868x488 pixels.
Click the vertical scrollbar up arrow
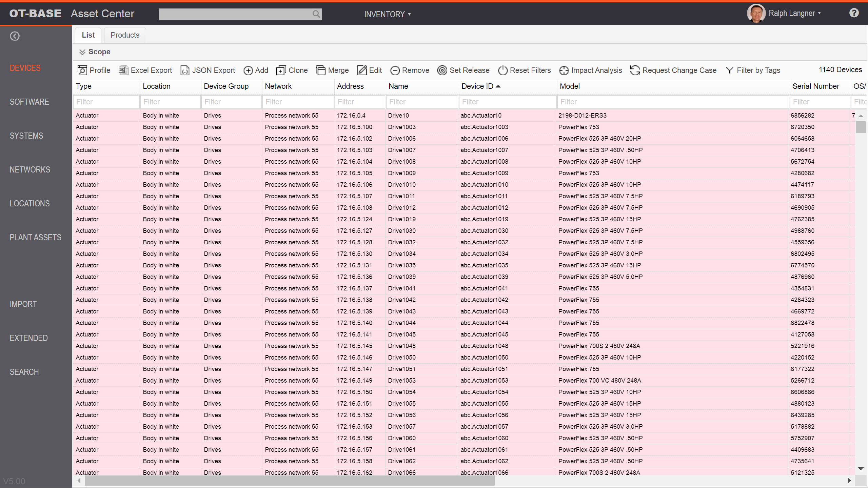[861, 116]
